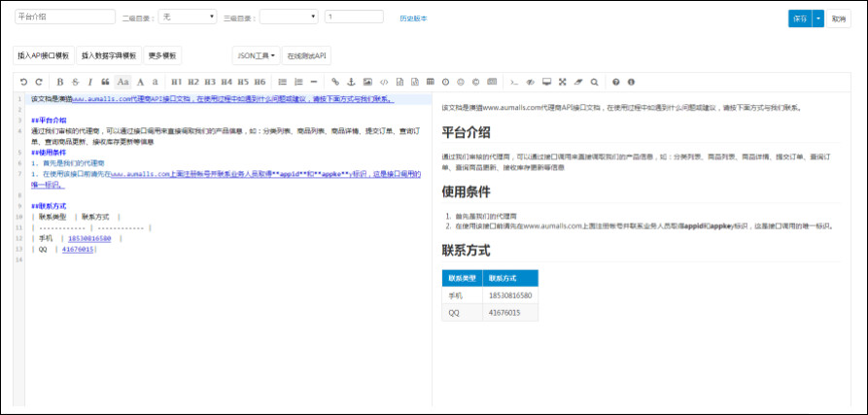Toggle fullscreen editing mode icon

[563, 82]
